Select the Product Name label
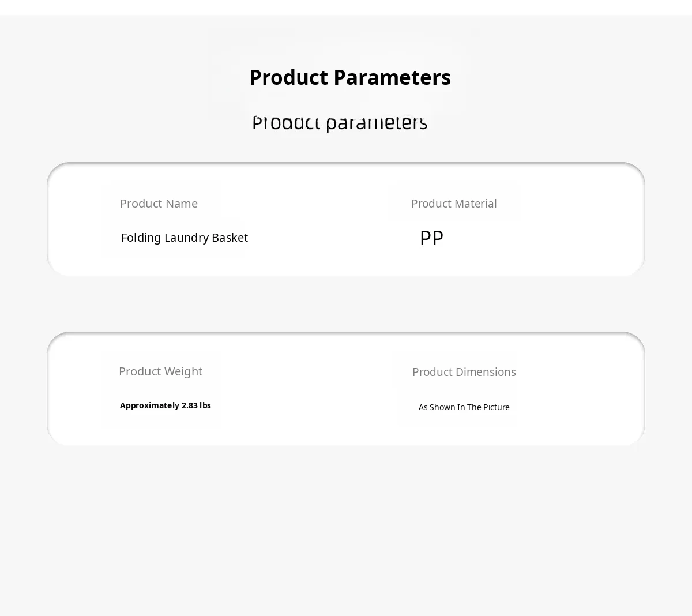Screen dimensions: 692x616 (x=159, y=204)
